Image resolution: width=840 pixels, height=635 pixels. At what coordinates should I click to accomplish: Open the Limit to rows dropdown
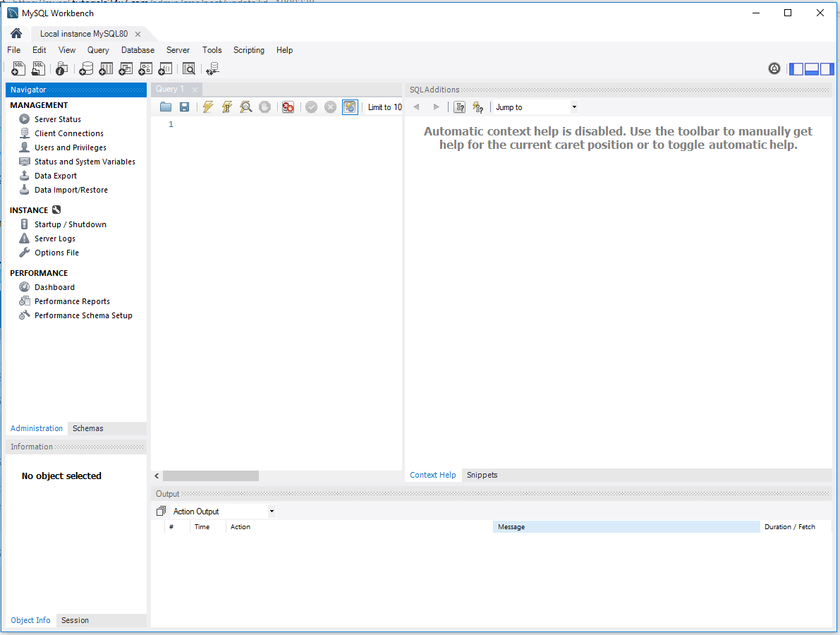(384, 107)
